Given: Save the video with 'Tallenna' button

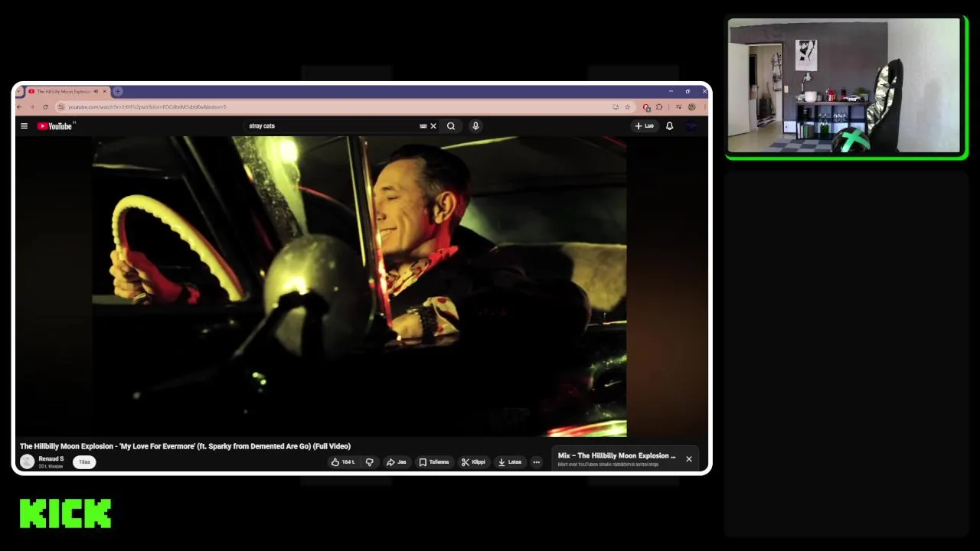Looking at the screenshot, I should 434,462.
